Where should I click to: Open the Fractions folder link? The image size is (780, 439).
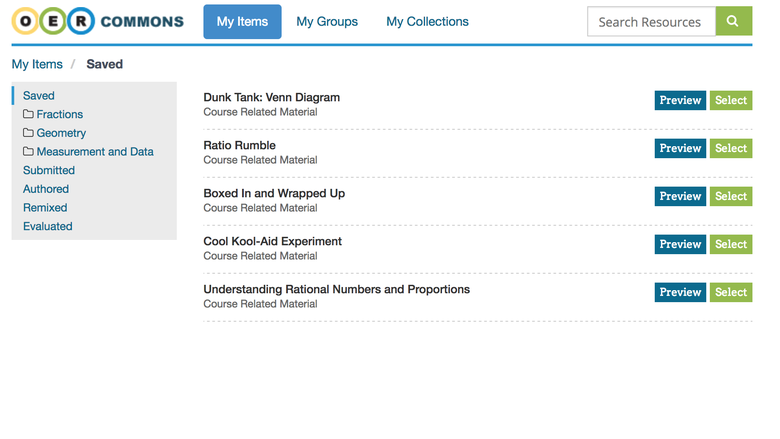[x=60, y=114]
